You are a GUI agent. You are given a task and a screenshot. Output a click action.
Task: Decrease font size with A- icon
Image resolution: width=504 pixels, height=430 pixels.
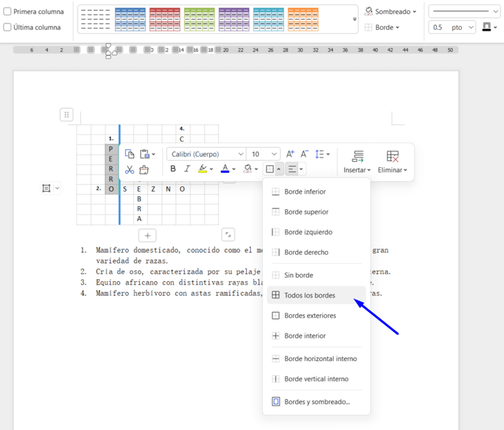click(304, 154)
